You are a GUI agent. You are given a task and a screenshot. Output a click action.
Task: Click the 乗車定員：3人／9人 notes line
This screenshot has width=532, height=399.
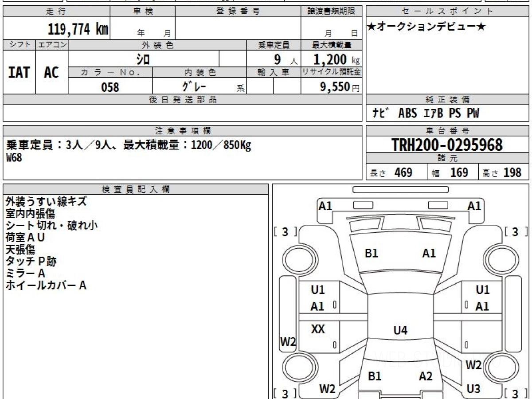tap(129, 145)
